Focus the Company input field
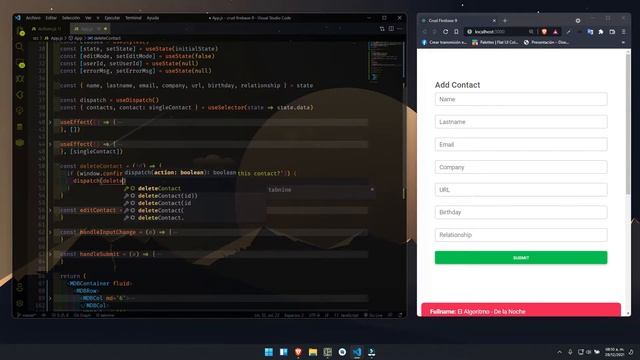Viewport: 640px width, 360px height. [x=521, y=167]
